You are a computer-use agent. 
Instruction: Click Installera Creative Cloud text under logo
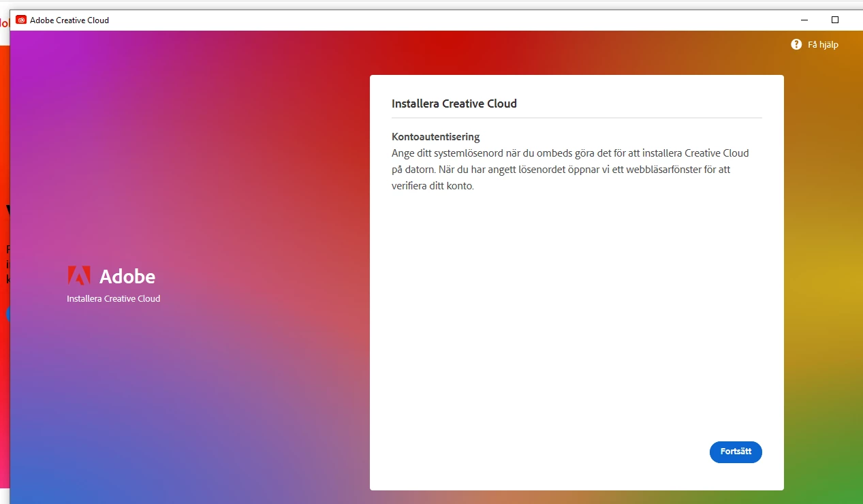point(114,298)
